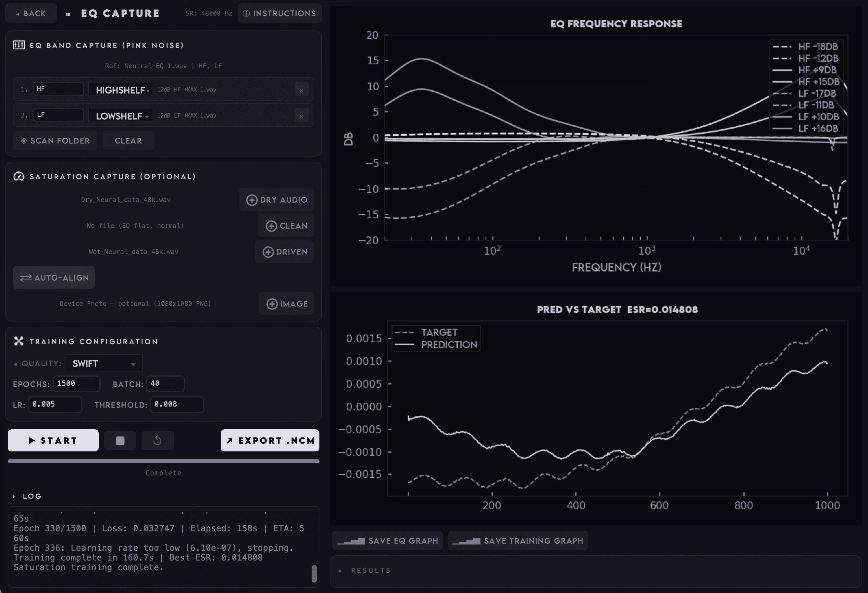Click the EXPORT .NCM button
This screenshot has height=593, width=868.
[x=270, y=440]
